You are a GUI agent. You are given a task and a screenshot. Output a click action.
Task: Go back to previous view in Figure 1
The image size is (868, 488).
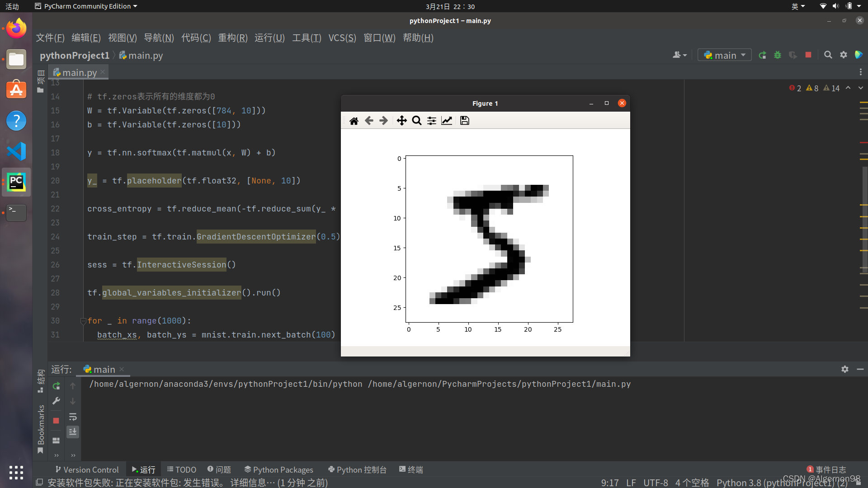click(369, 121)
